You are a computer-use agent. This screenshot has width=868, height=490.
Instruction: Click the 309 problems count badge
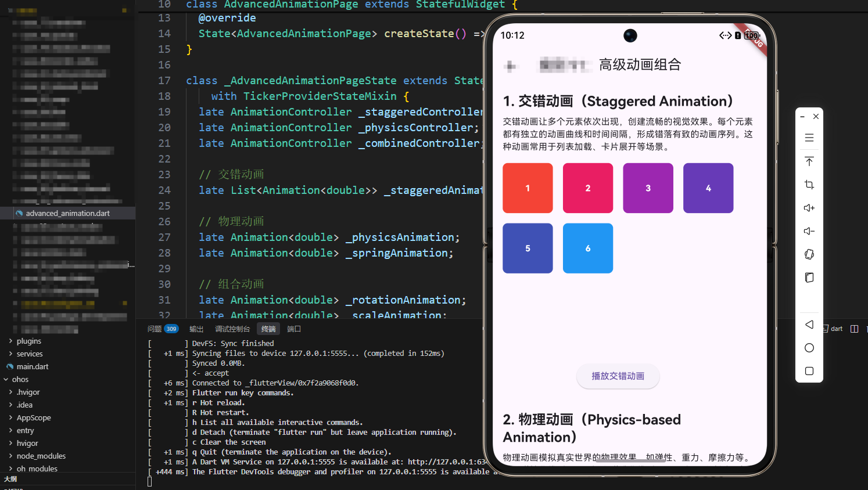tap(171, 329)
